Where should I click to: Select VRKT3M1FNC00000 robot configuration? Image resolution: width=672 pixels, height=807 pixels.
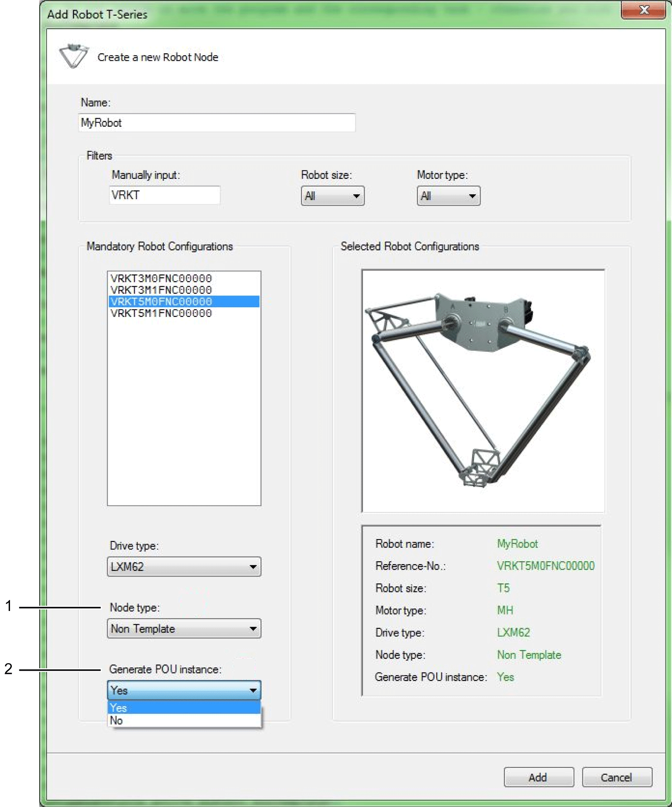pos(161,290)
